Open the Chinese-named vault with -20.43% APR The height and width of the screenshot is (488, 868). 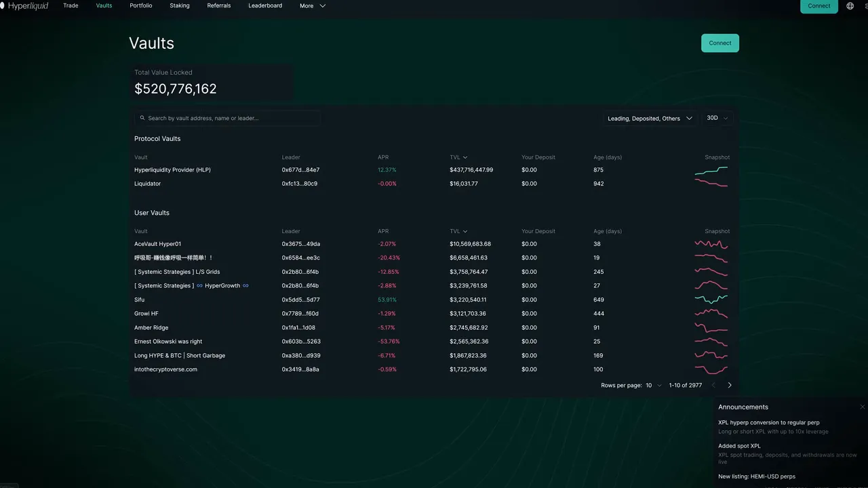(x=174, y=258)
